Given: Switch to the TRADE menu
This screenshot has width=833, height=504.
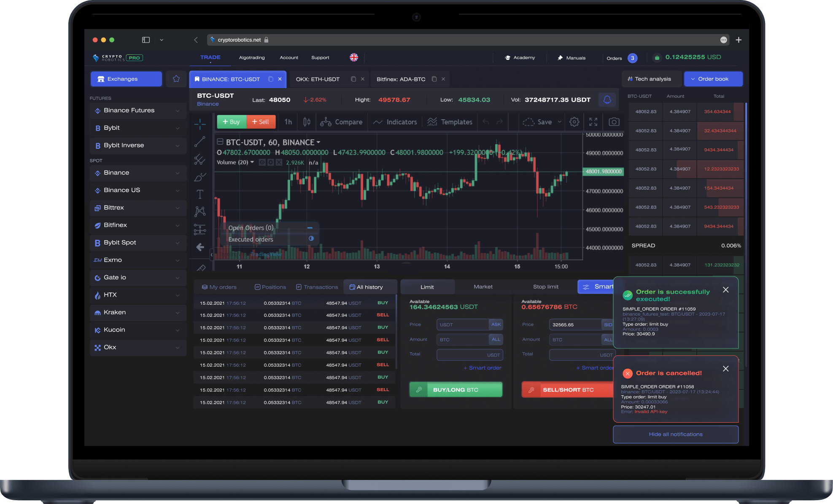Looking at the screenshot, I should tap(210, 57).
